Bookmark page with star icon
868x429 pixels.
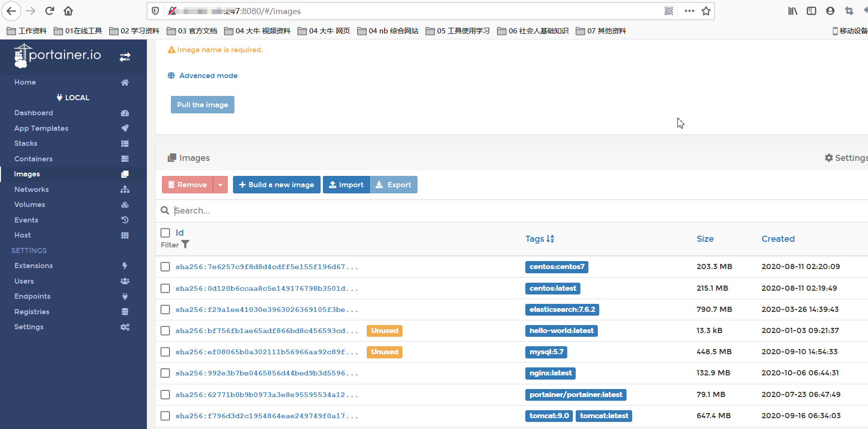706,11
